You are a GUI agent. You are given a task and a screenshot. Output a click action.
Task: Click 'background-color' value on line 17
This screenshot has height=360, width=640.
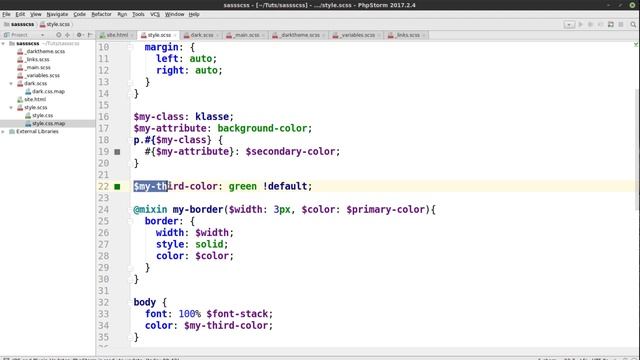(x=262, y=128)
